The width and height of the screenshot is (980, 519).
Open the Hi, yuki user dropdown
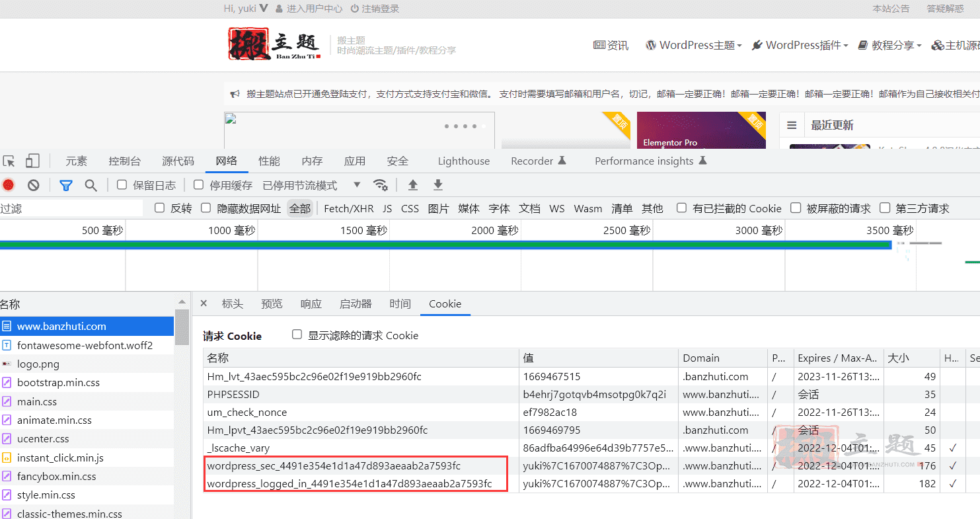coord(246,9)
